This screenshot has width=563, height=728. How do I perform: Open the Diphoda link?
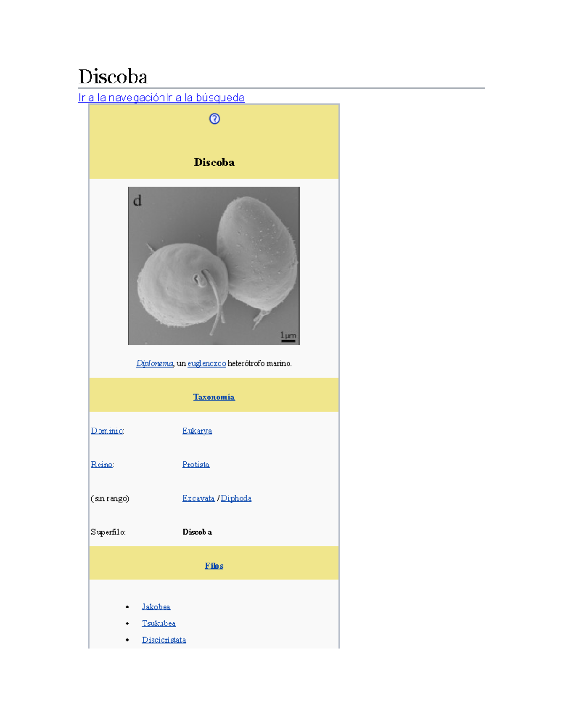236,498
